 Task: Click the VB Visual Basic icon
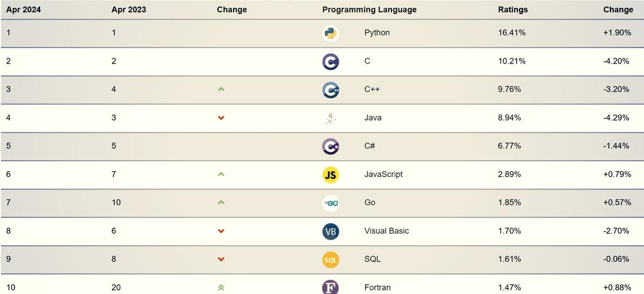(x=331, y=232)
